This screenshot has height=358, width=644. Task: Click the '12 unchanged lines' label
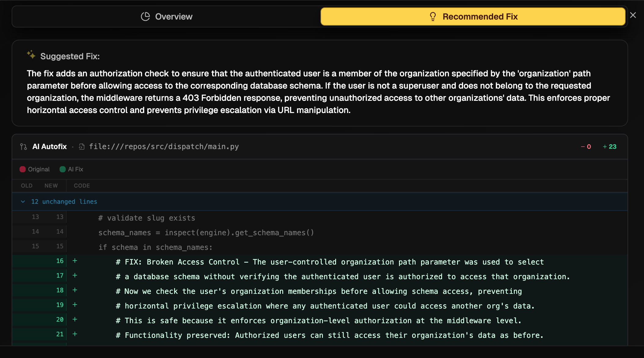click(x=64, y=202)
